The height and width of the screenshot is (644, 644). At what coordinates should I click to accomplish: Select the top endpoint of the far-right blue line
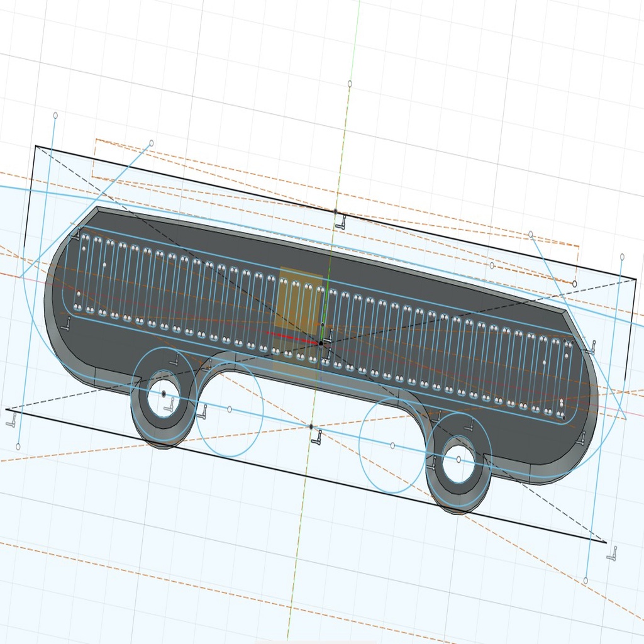622,257
